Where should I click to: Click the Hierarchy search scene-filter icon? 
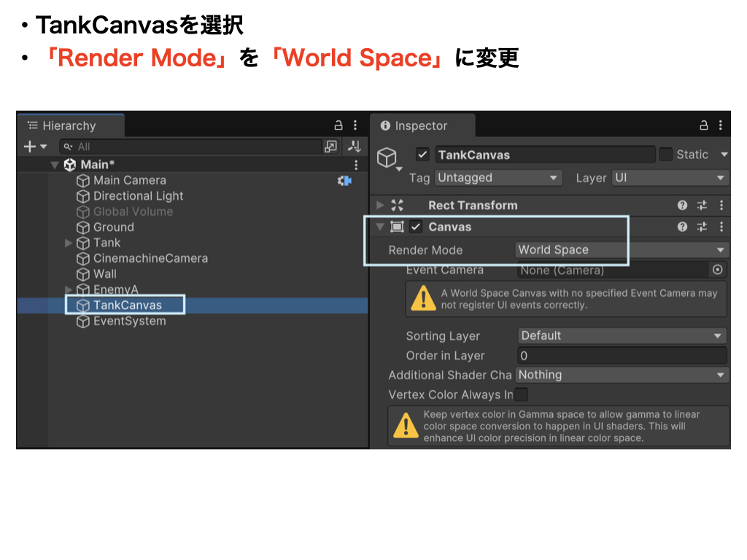click(x=331, y=147)
